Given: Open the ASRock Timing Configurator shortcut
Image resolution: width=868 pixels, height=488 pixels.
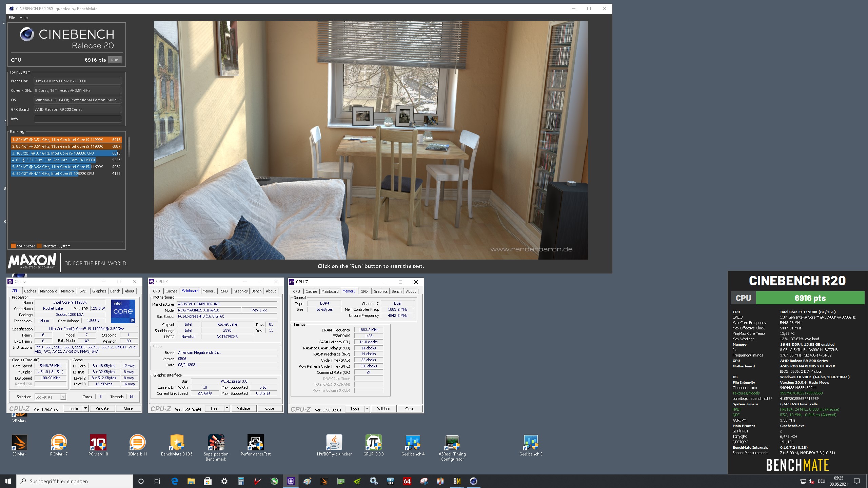Looking at the screenshot, I should point(452,447).
